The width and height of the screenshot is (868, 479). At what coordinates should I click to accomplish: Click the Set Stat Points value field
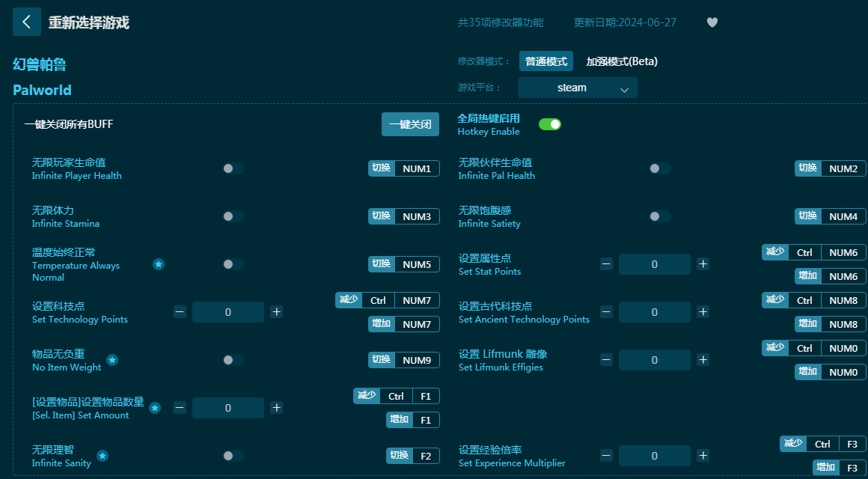(x=654, y=264)
